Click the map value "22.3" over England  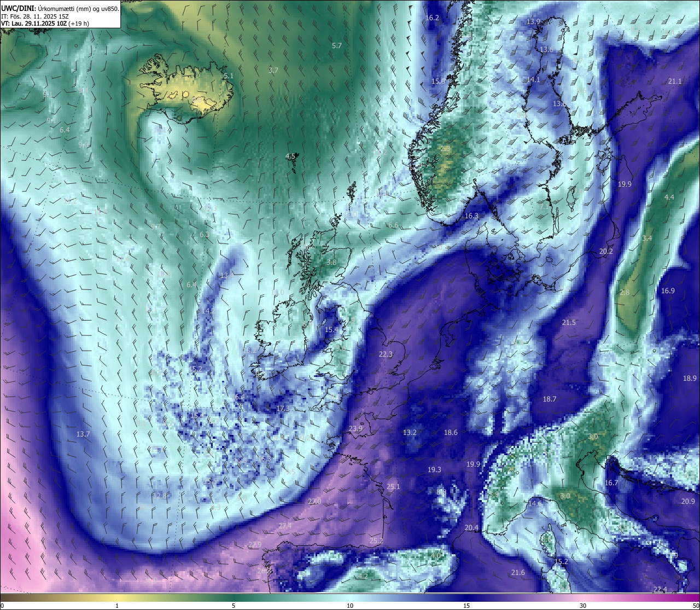click(x=386, y=355)
